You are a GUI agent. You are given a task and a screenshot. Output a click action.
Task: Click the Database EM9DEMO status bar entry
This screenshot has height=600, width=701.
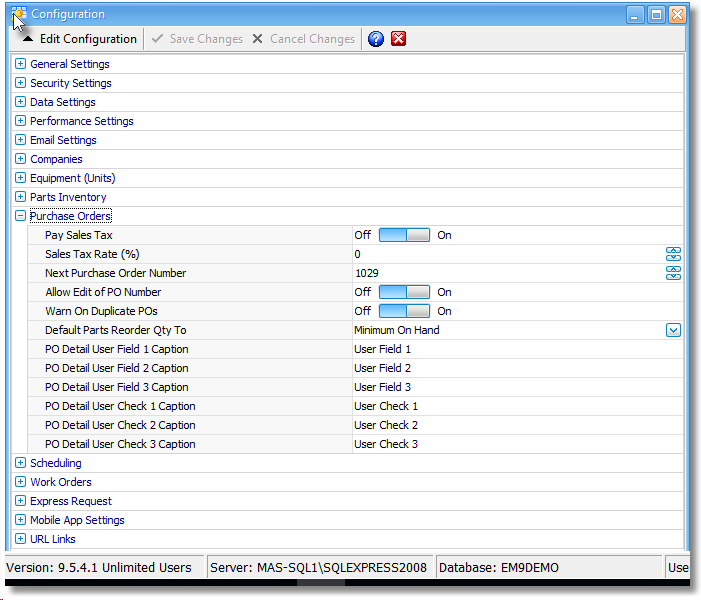pos(549,567)
